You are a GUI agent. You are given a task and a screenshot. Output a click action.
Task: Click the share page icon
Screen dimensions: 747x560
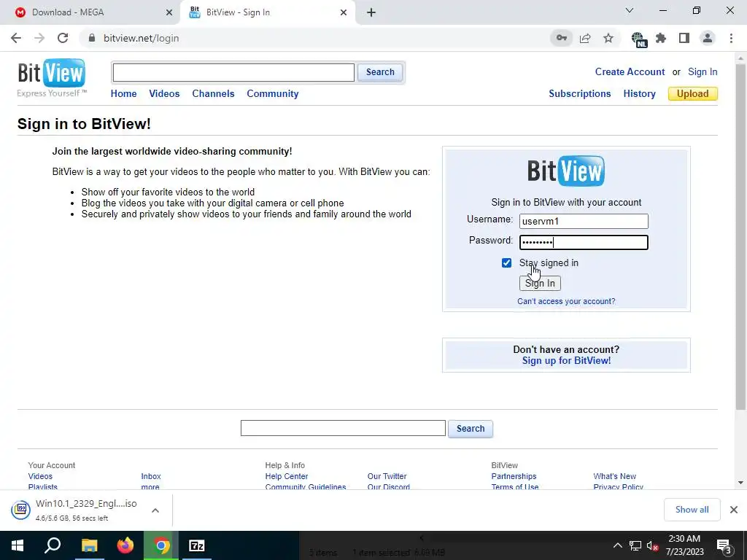[x=585, y=38]
